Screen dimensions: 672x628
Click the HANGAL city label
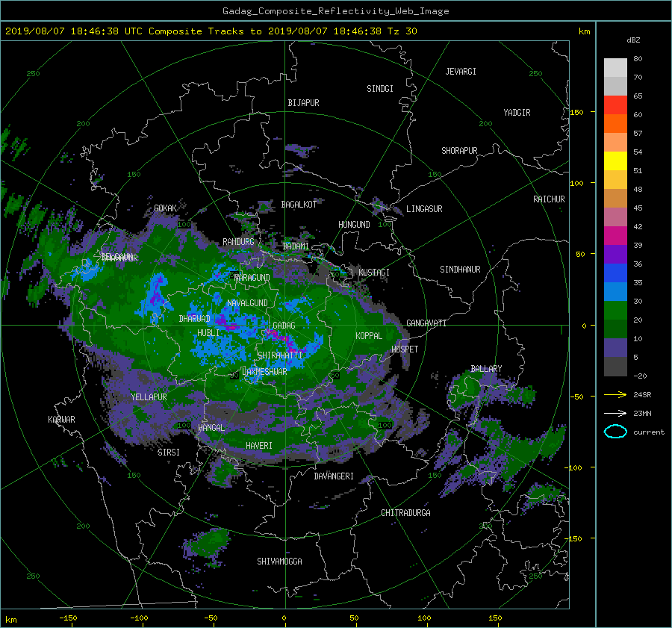click(211, 428)
